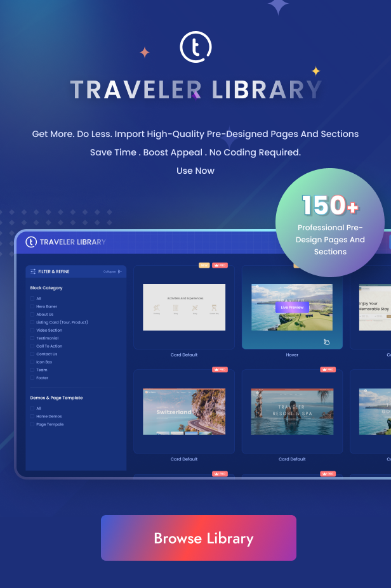Click the Filter & Refine sliders icon
The width and height of the screenshot is (391, 588).
tap(33, 271)
